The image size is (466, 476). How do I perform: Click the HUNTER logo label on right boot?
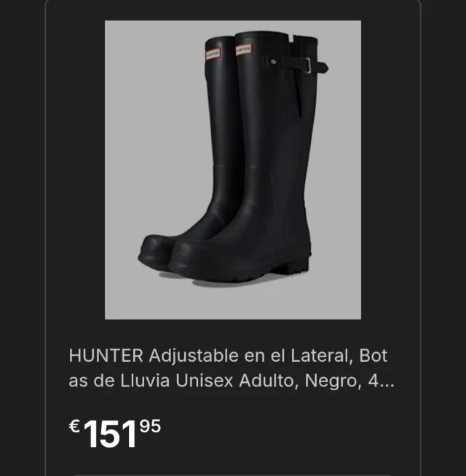244,49
